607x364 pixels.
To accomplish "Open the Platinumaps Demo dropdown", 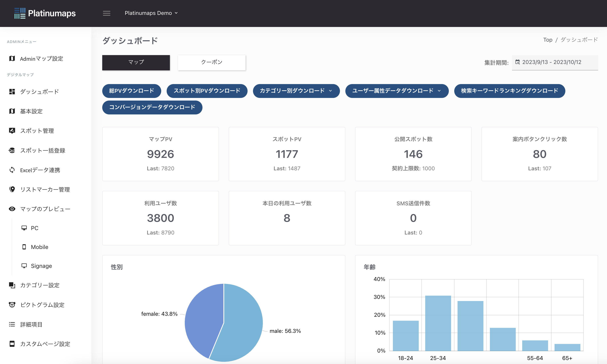I will [151, 13].
